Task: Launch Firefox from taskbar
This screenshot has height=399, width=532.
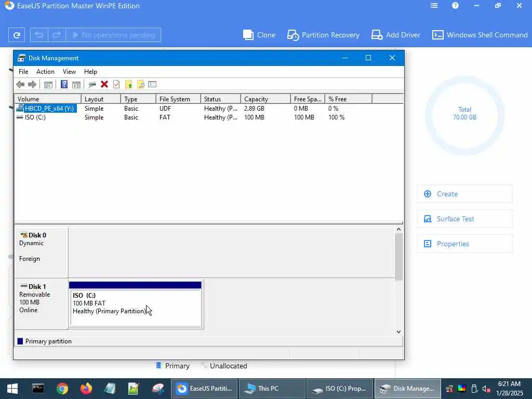Action: (86, 389)
